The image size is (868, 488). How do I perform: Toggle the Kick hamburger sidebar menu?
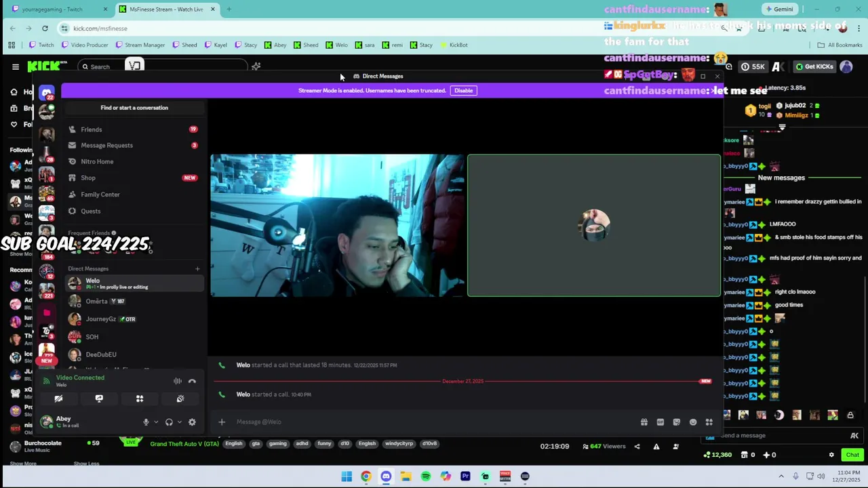[x=15, y=66]
